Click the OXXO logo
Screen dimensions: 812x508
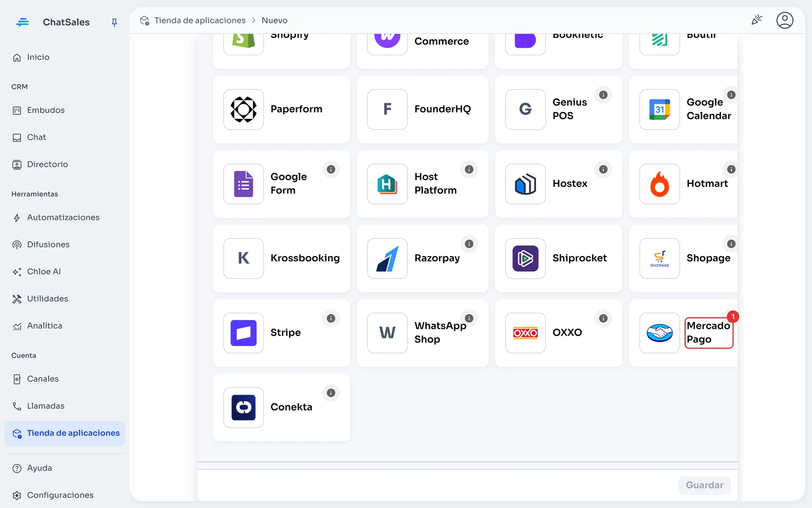pos(525,333)
